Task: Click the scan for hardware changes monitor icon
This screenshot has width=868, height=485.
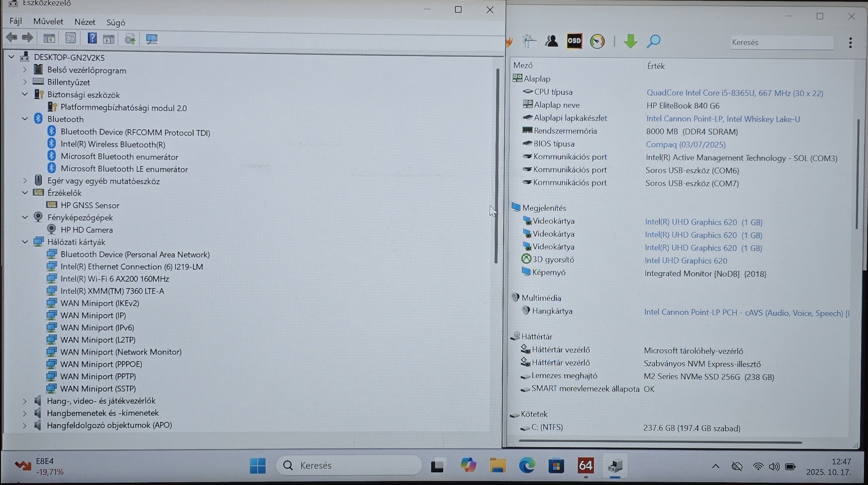Action: [151, 39]
